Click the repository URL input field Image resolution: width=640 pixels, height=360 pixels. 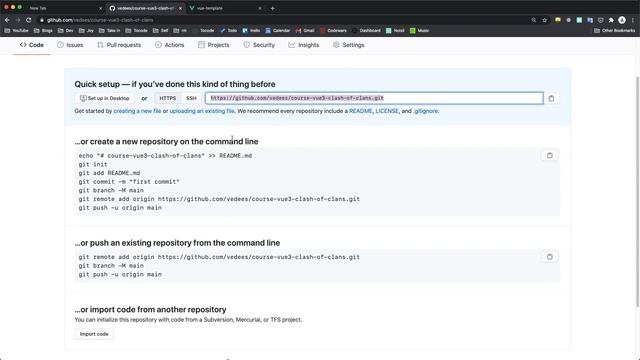(x=374, y=98)
